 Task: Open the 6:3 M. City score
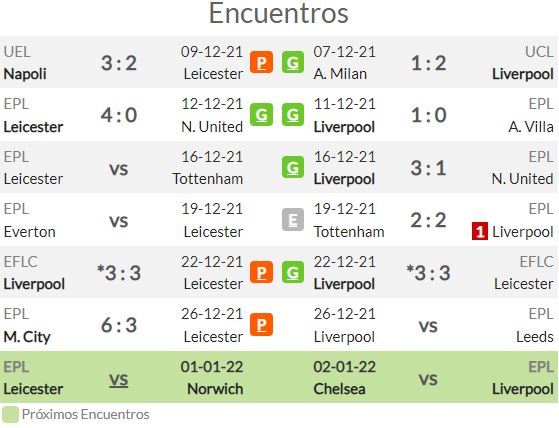click(x=119, y=325)
